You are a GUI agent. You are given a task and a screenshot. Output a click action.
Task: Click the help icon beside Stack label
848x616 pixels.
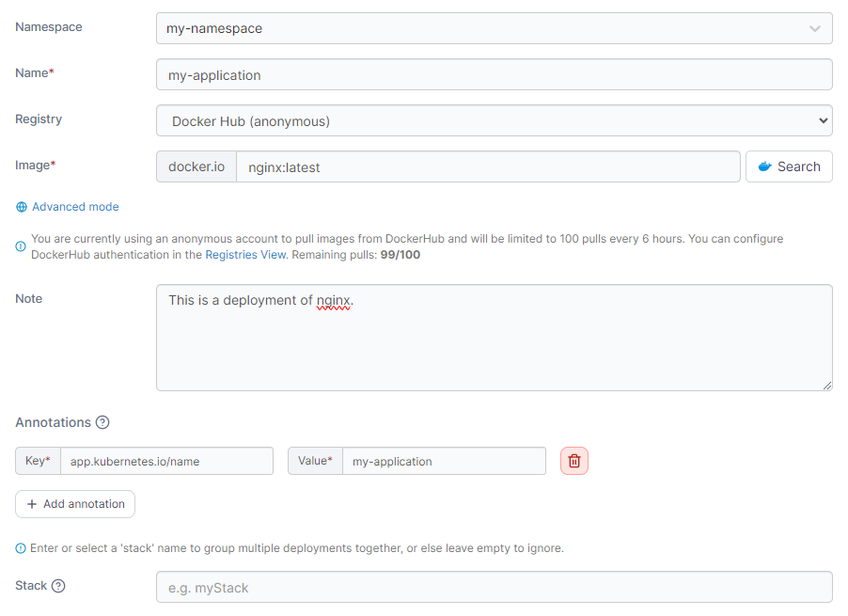(58, 586)
